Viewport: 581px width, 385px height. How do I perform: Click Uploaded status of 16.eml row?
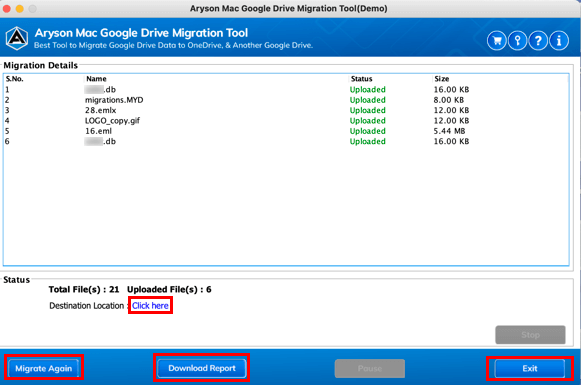(x=368, y=131)
